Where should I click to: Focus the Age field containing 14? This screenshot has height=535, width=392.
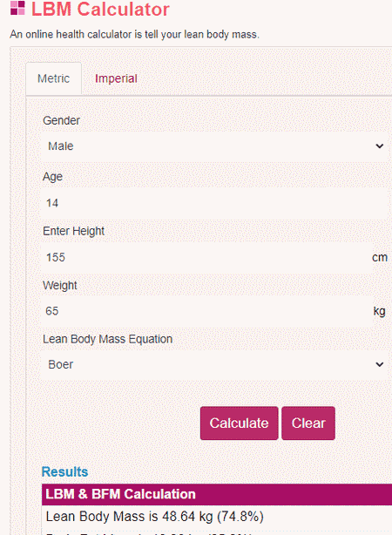coord(215,203)
